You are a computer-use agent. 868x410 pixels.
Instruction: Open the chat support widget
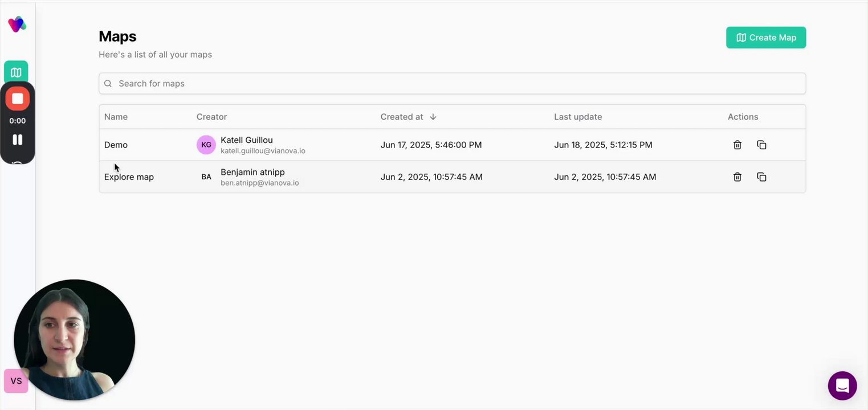pyautogui.click(x=842, y=386)
